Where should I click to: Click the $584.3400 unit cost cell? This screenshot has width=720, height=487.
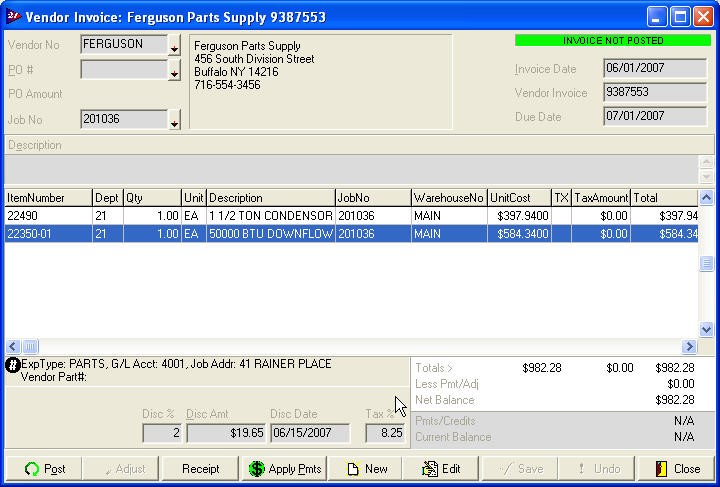[519, 234]
